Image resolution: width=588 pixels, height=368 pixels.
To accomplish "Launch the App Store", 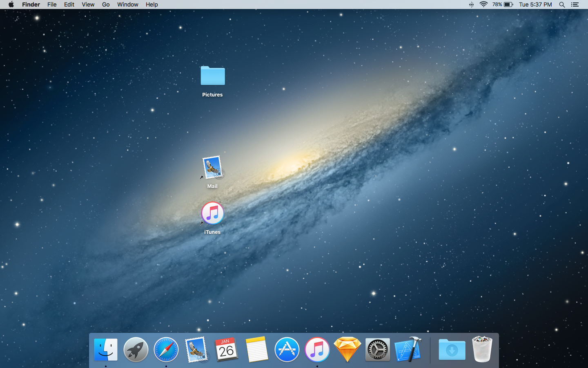I will [287, 350].
